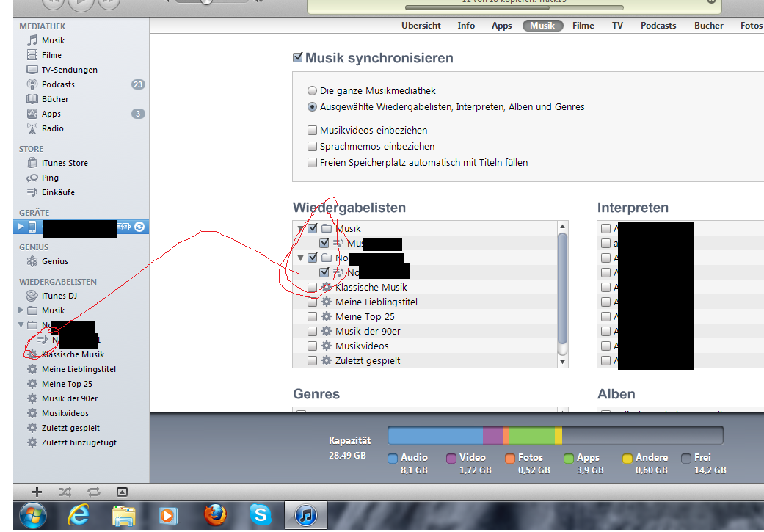Check the Klassische Musik playlist checkbox
The width and height of the screenshot is (764, 532).
(313, 288)
